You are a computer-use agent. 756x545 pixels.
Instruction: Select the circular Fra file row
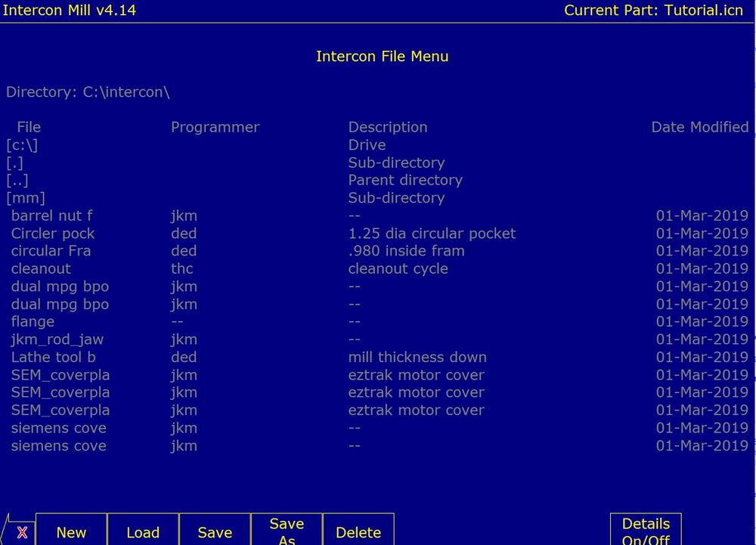tap(51, 251)
